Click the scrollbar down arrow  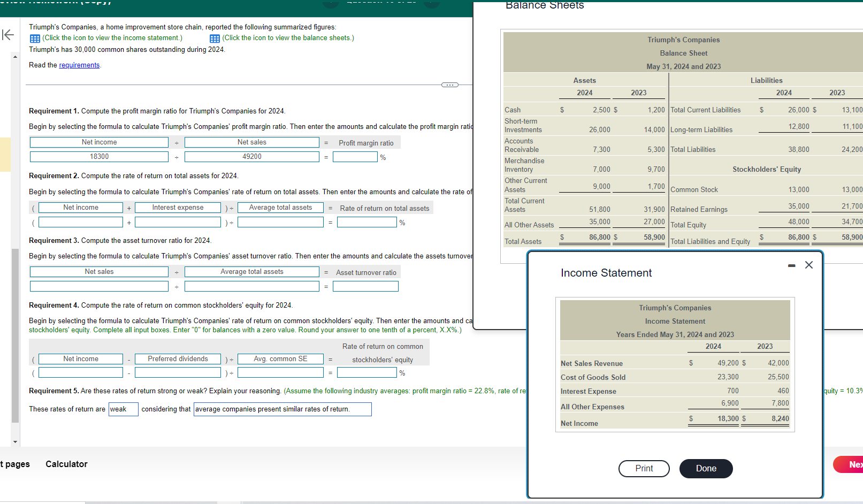pos(15,442)
